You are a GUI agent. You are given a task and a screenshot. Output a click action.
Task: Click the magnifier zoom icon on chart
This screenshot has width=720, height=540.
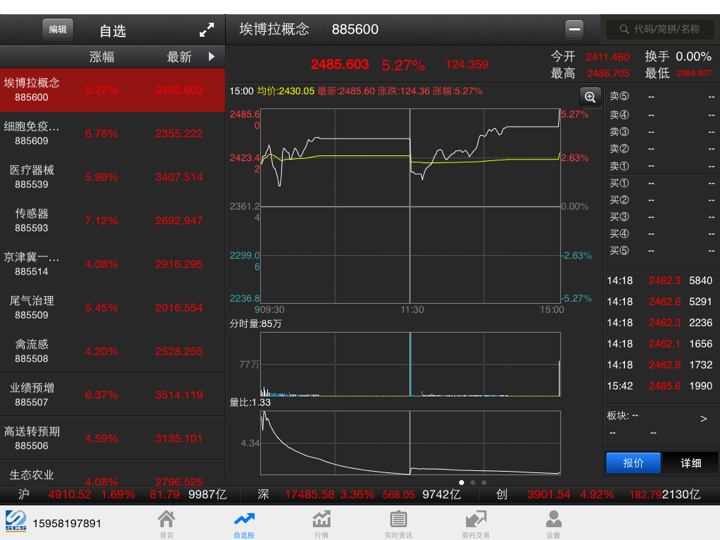590,97
